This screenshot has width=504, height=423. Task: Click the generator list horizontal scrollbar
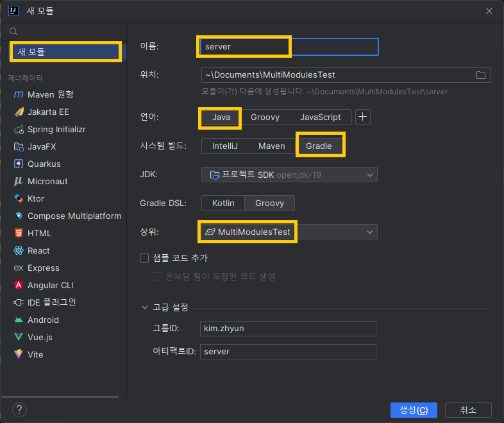[x=60, y=397]
